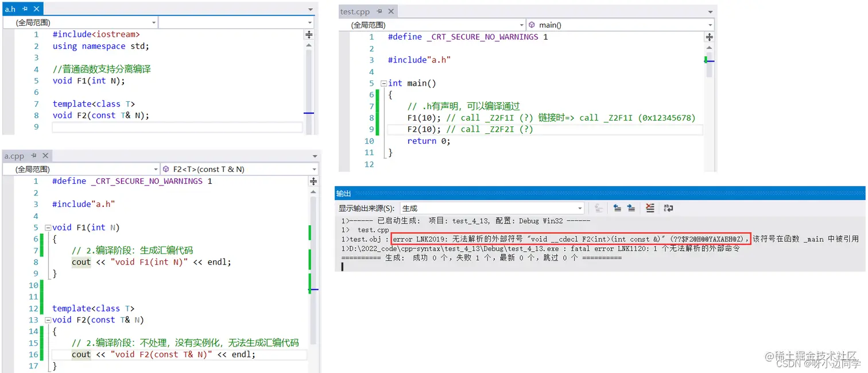This screenshot has height=373, width=868.
Task: Click build summary line in output
Action: [x=481, y=258]
